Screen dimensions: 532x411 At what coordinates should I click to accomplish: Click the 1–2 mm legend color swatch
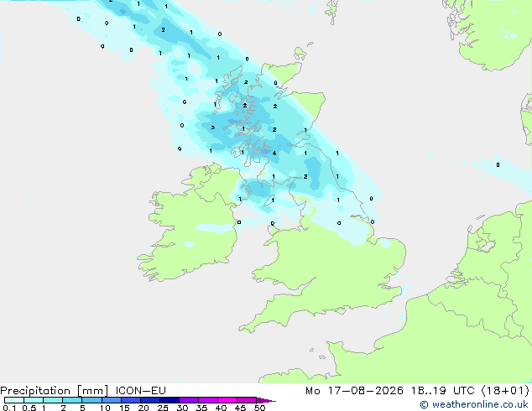53,400
